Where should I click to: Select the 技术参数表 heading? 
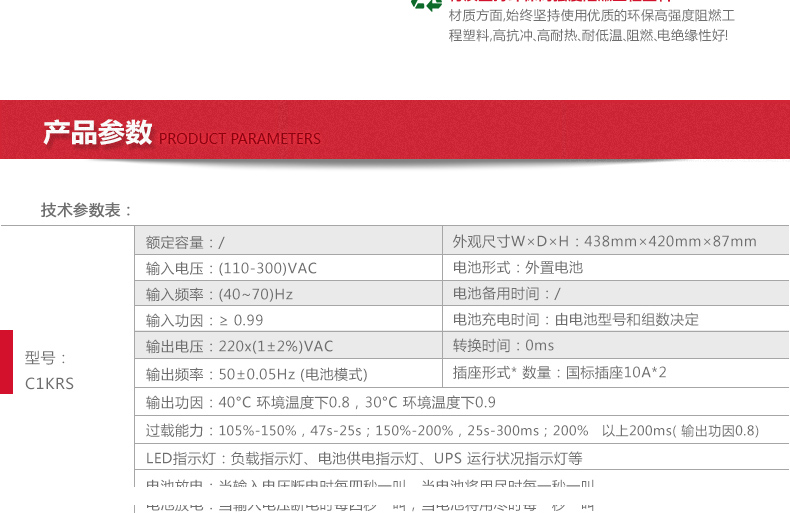pyautogui.click(x=86, y=210)
